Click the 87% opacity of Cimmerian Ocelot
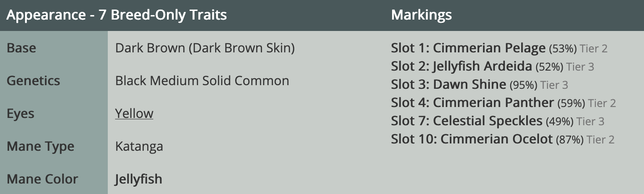 [569, 140]
